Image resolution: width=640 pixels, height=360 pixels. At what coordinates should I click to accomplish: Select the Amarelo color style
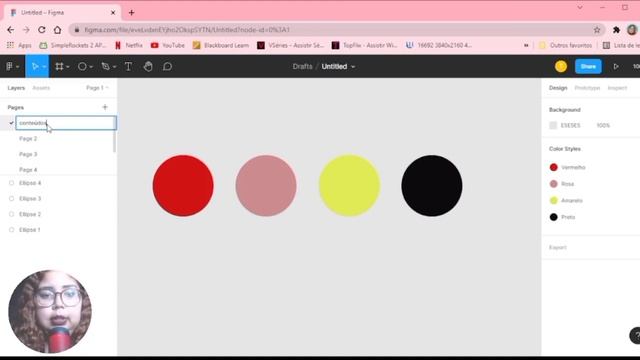pyautogui.click(x=566, y=200)
